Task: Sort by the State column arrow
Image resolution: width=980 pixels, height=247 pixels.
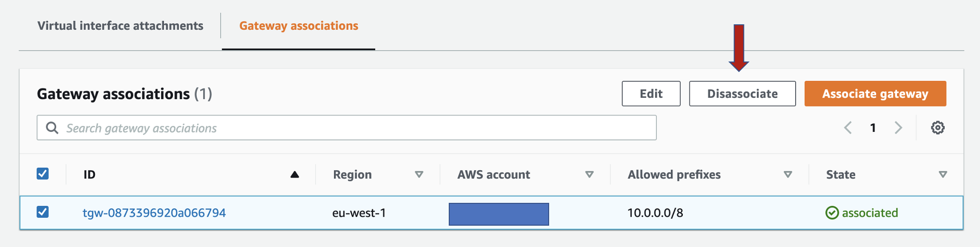Action: [x=943, y=175]
